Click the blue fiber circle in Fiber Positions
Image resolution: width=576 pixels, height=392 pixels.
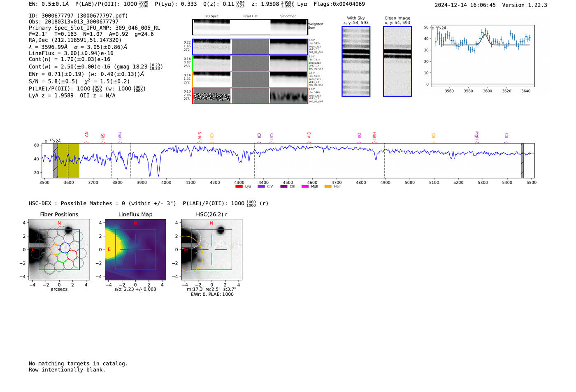(65, 248)
